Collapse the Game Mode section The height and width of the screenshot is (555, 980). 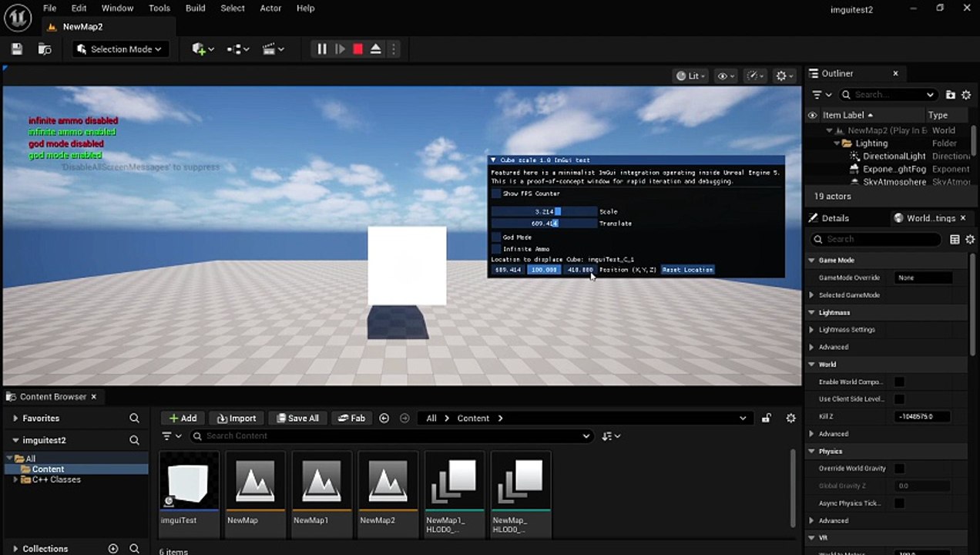coord(811,261)
